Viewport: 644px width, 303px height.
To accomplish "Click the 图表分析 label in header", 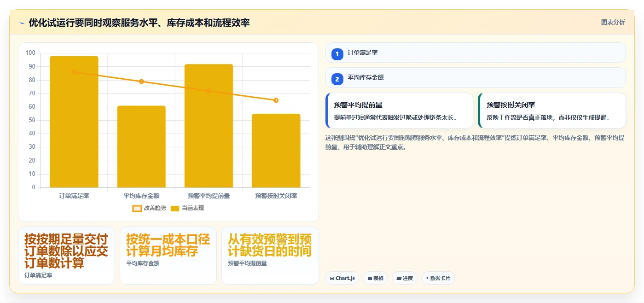I will (613, 23).
